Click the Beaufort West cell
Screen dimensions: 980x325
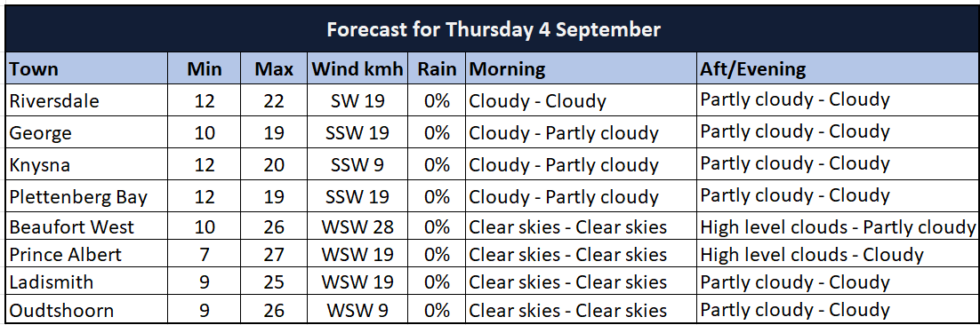[x=86, y=226]
